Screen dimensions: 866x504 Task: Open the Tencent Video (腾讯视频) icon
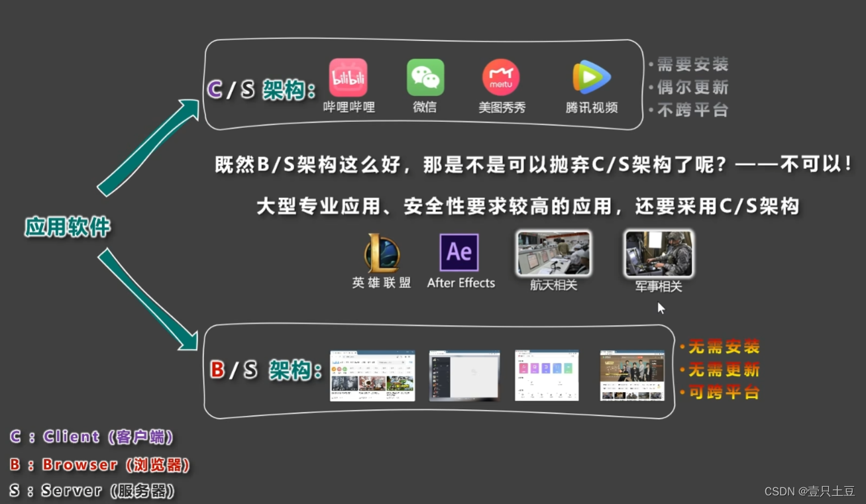pos(590,76)
